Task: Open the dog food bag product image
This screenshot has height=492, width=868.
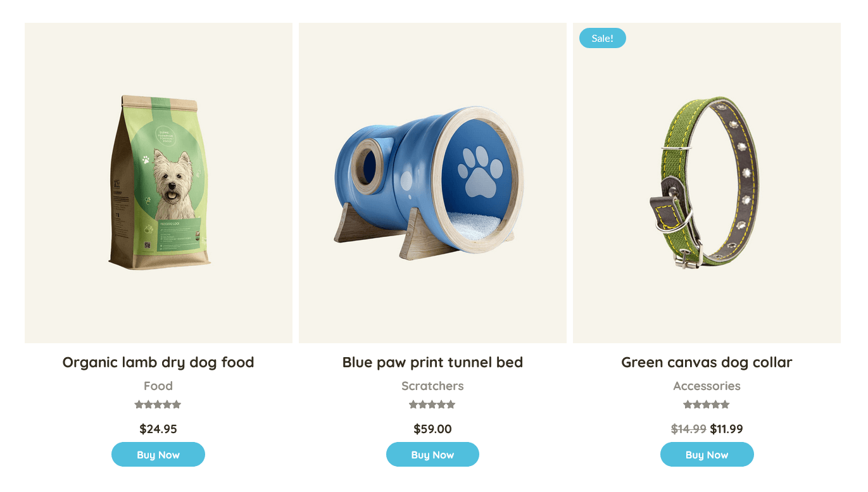Action: 158,183
